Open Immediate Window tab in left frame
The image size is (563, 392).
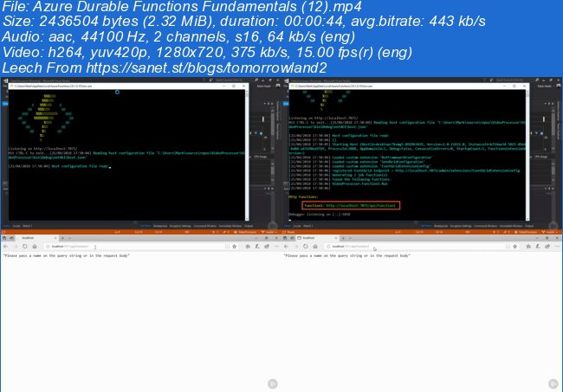230,226
